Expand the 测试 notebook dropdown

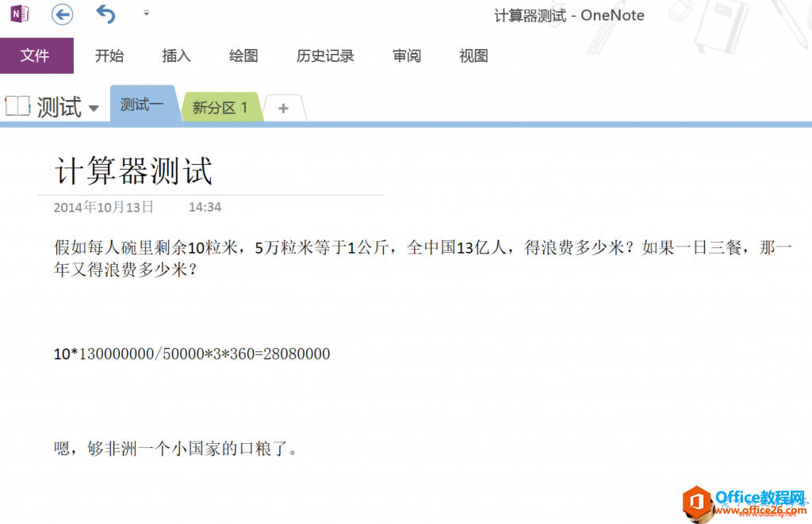[94, 109]
